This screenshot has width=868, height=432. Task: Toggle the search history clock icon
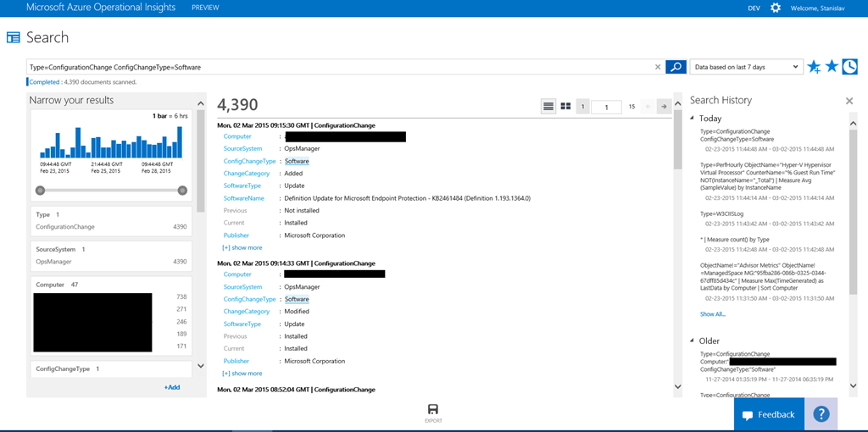(x=849, y=67)
